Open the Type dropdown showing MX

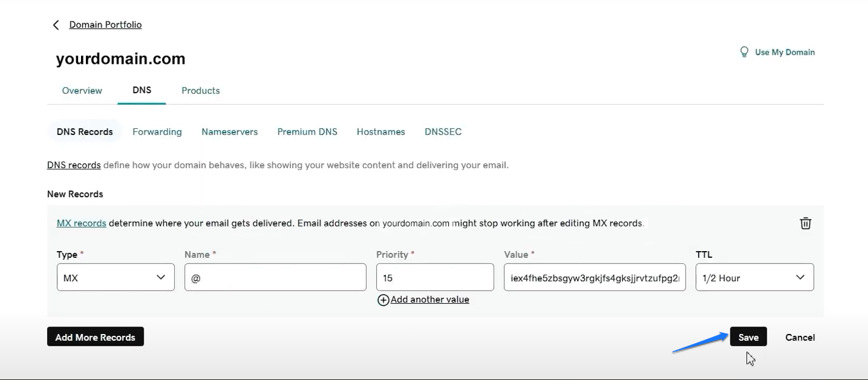click(115, 277)
